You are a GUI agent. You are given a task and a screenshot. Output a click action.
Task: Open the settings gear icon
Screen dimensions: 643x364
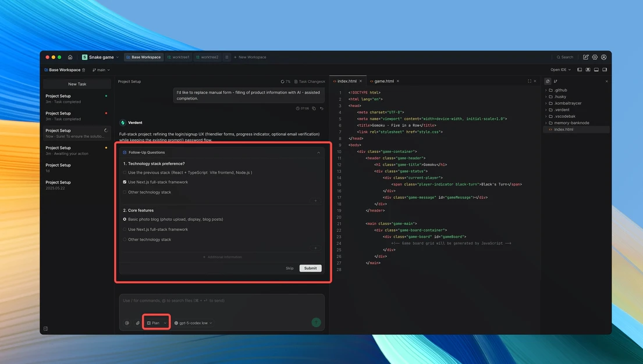point(595,57)
